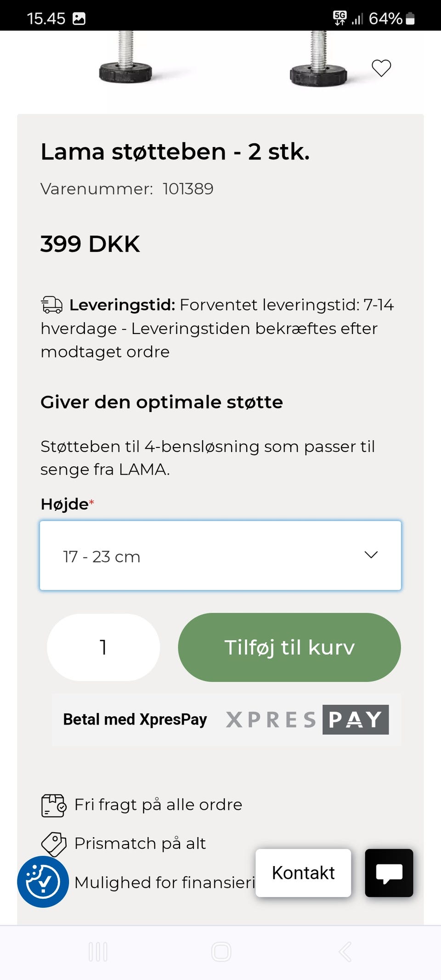The height and width of the screenshot is (980, 441).
Task: Tap the delivery truck icon by Leveringstid
Action: click(x=51, y=305)
